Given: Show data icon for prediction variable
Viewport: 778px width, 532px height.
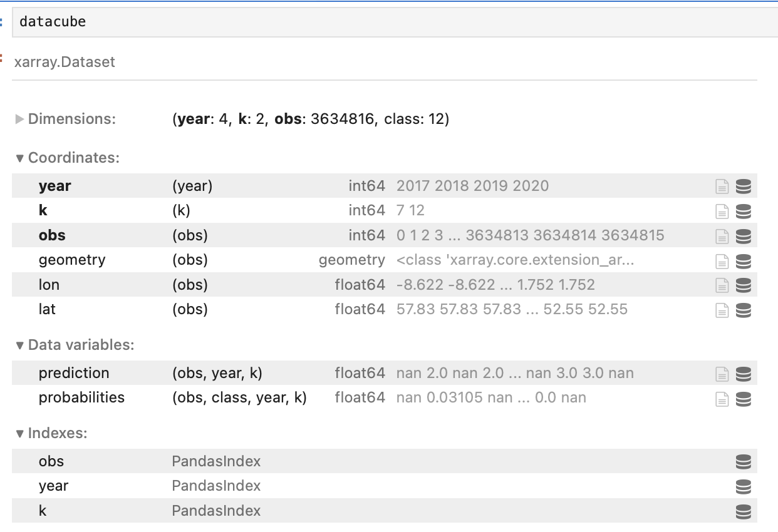Looking at the screenshot, I should click(743, 374).
